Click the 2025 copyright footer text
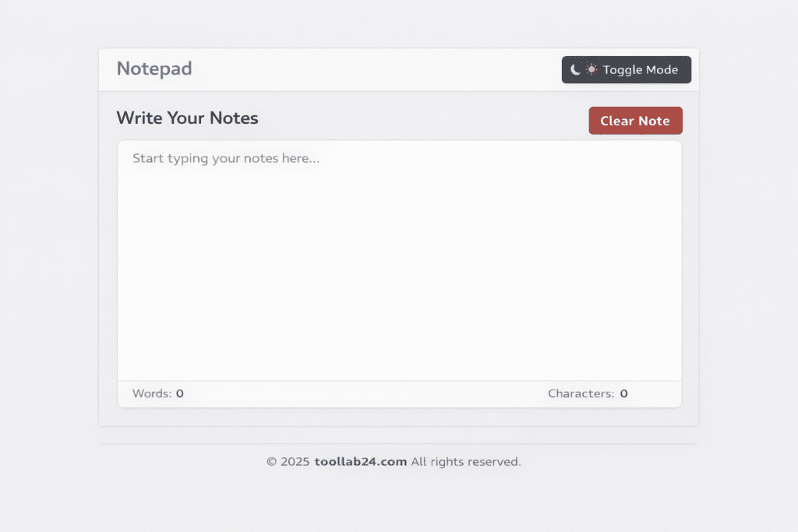Viewport: 798px width, 532px height. 394,461
